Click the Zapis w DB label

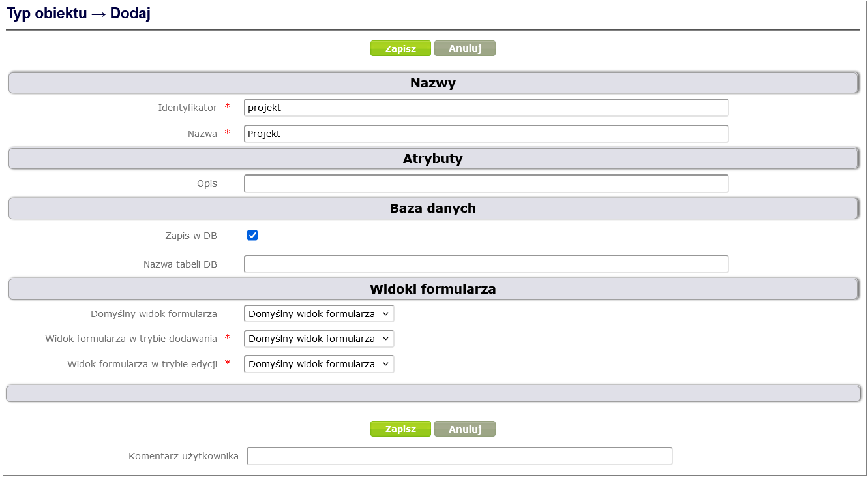191,236
